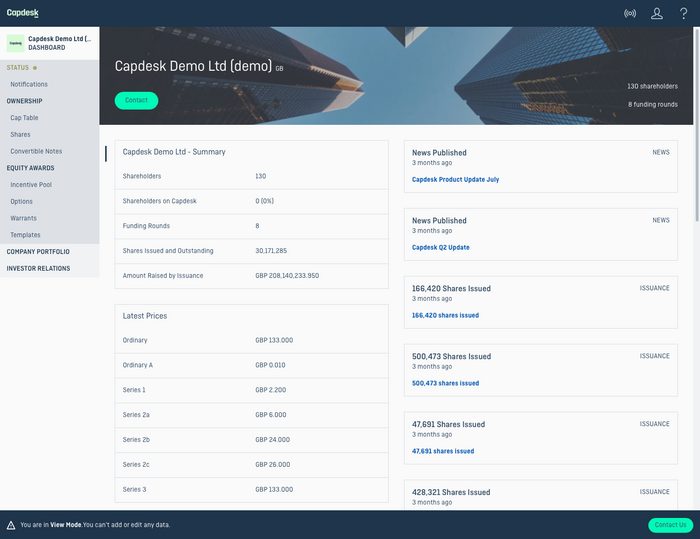The width and height of the screenshot is (700, 539).
Task: Expand the Investor Relations section
Action: pos(38,268)
